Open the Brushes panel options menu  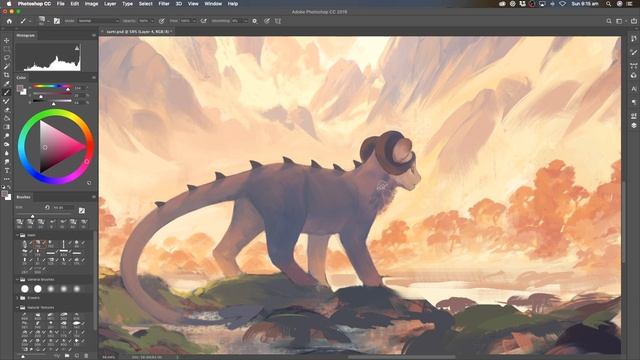point(93,197)
